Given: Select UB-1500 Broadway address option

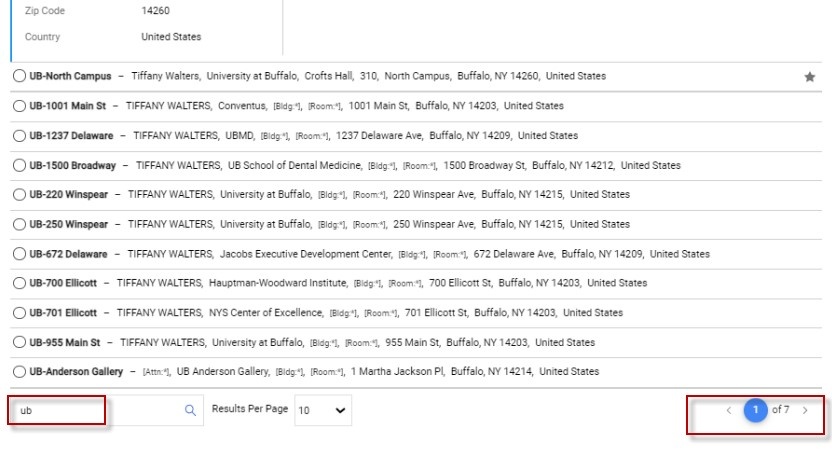Looking at the screenshot, I should [x=20, y=165].
